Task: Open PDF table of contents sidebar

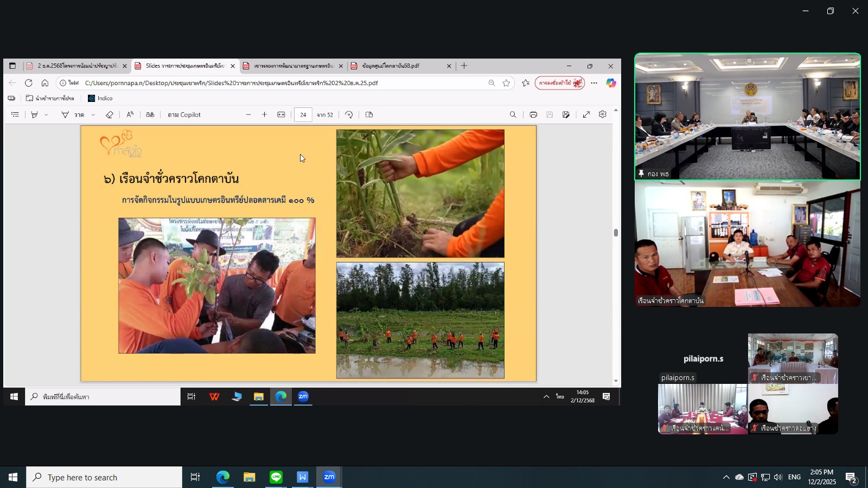Action: pyautogui.click(x=15, y=115)
